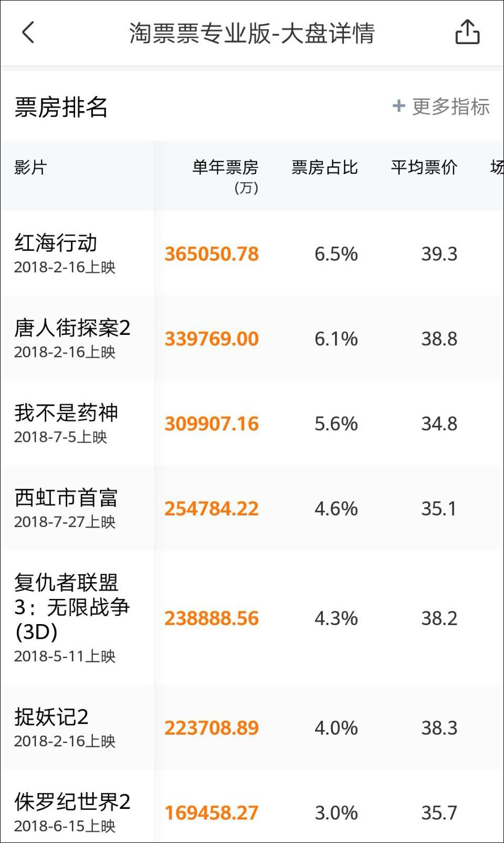Screen dimensions: 504x843
Task: Tap the page title 淘票票专业版-大盘详情
Action: click(x=252, y=33)
